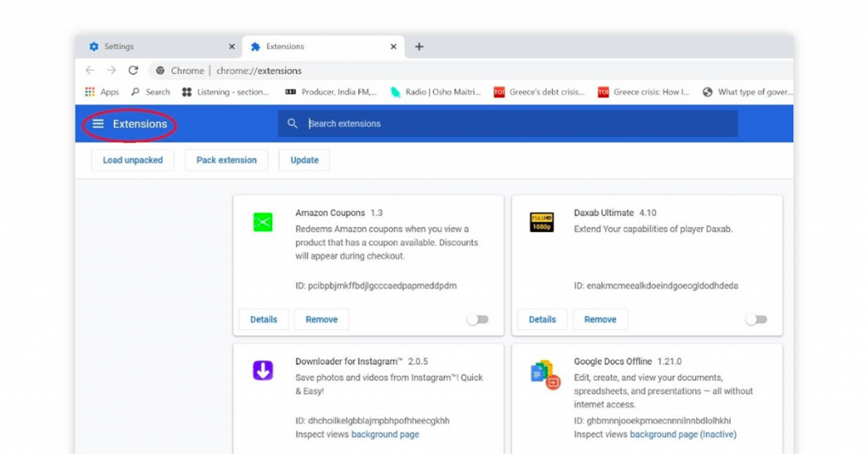The image size is (868, 454).
Task: Click the Pack extension button
Action: 226,160
